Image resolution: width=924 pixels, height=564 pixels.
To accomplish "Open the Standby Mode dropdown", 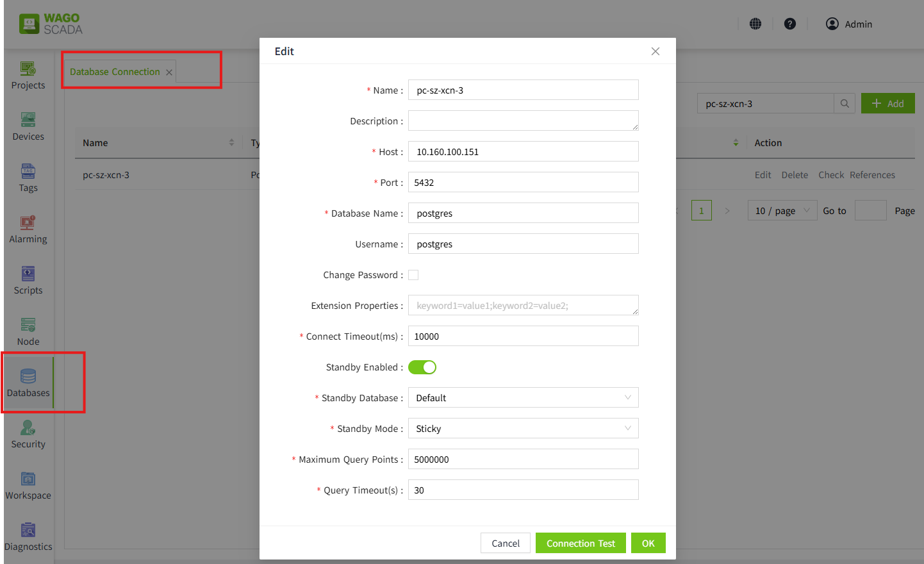I will tap(523, 429).
